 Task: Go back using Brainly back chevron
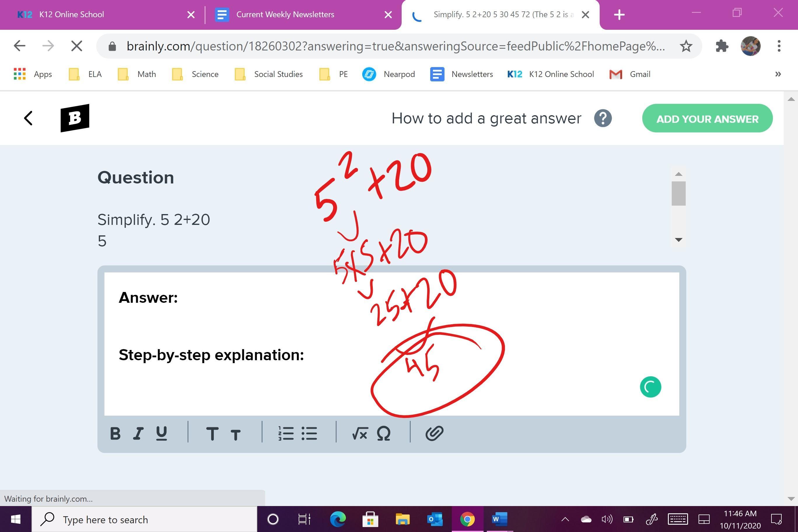coord(29,118)
